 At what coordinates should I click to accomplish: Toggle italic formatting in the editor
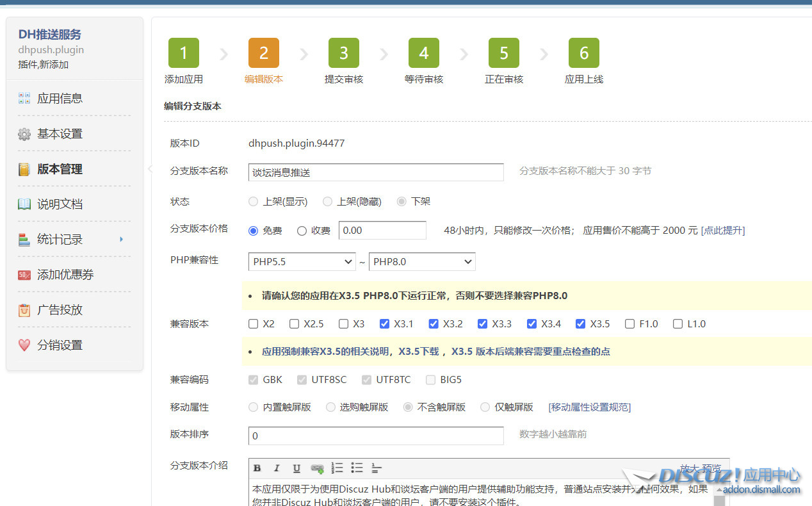click(277, 468)
